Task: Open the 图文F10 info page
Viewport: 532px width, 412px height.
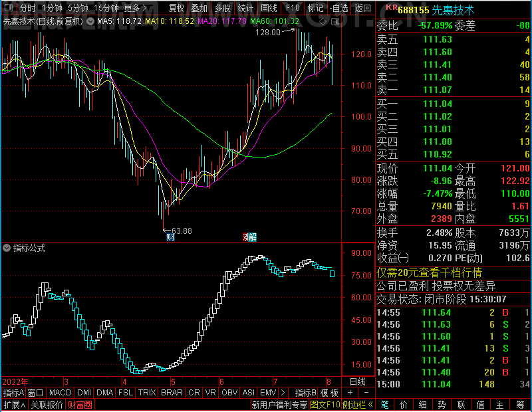Action: [x=325, y=405]
